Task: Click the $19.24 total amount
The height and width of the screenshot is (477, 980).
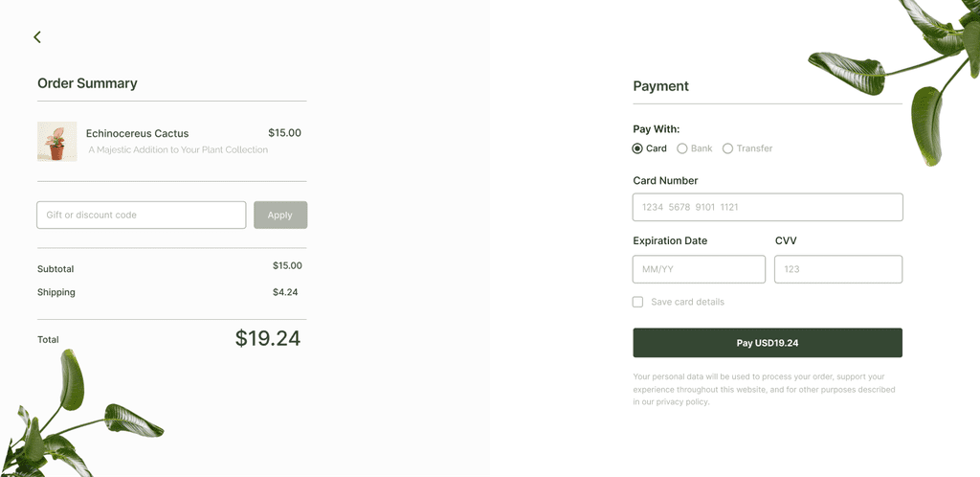Action: (x=268, y=338)
